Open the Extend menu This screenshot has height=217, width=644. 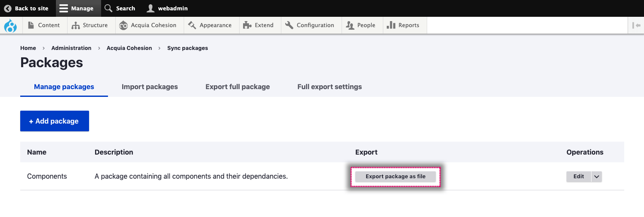click(x=259, y=25)
